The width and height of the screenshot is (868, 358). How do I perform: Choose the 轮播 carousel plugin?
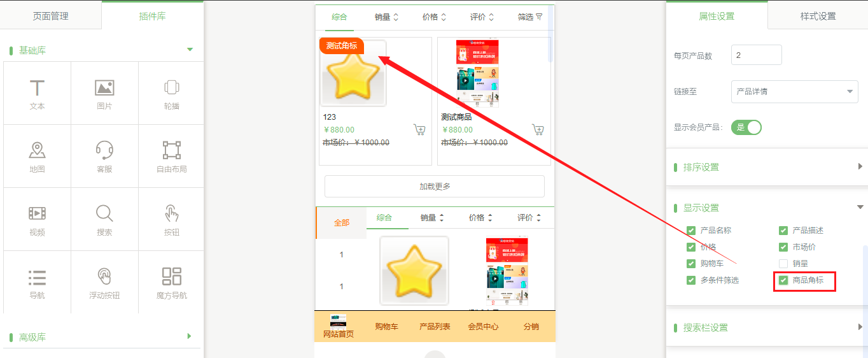171,93
